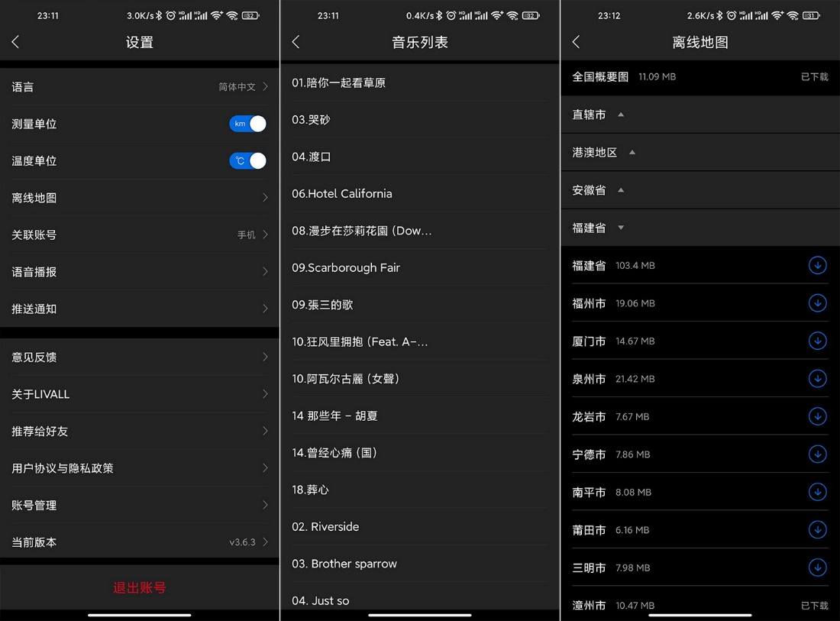Viewport: 840px width, 621px height.
Task: Download the 泉州市 offline map
Action: click(x=817, y=378)
